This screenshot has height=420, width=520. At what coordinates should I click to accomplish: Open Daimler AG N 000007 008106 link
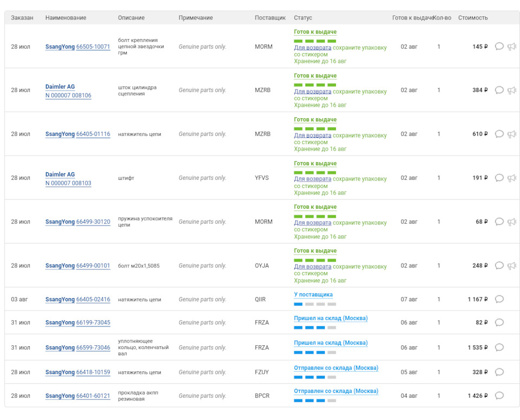click(68, 95)
